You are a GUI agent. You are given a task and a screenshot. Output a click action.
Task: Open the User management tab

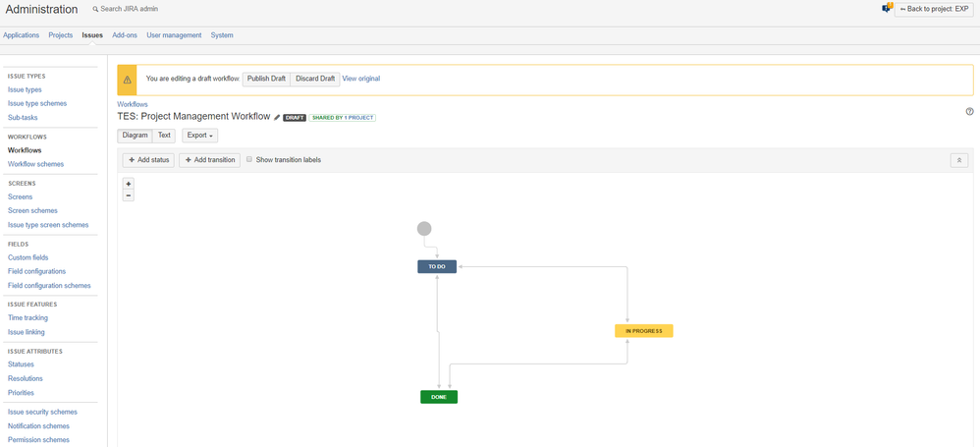tap(174, 35)
